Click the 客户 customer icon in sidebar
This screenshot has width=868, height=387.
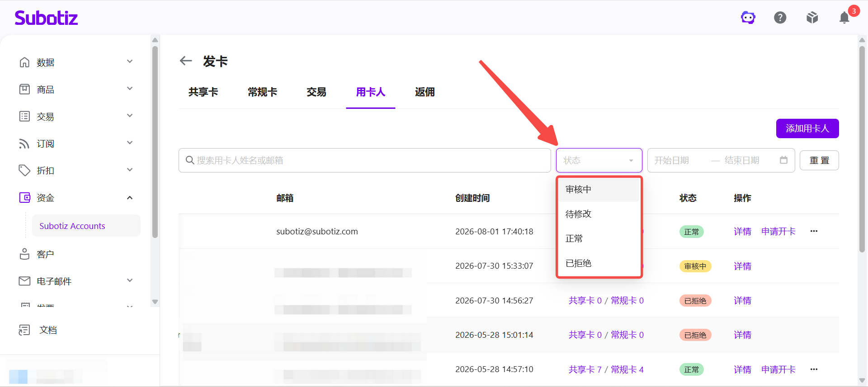click(x=24, y=254)
